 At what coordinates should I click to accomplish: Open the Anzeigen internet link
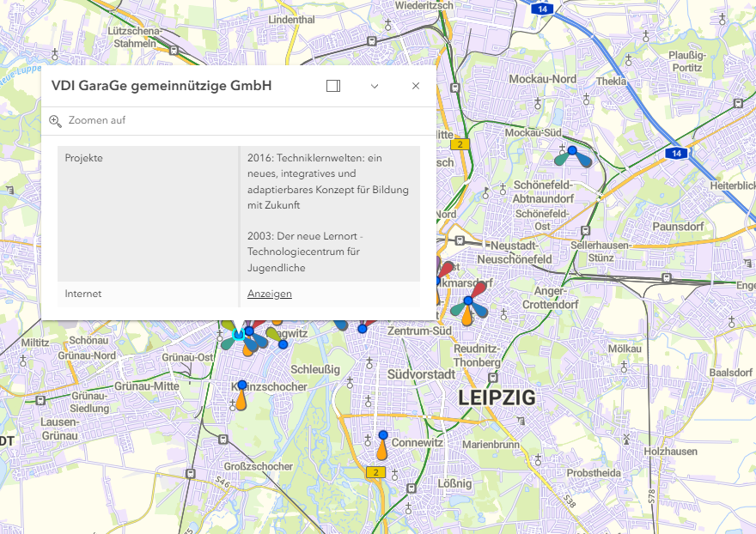pyautogui.click(x=269, y=294)
